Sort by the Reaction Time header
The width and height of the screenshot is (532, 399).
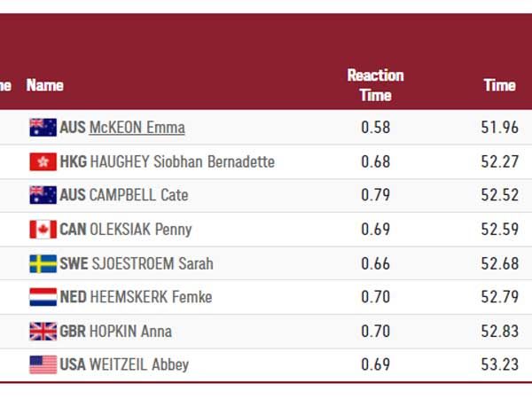pyautogui.click(x=375, y=85)
